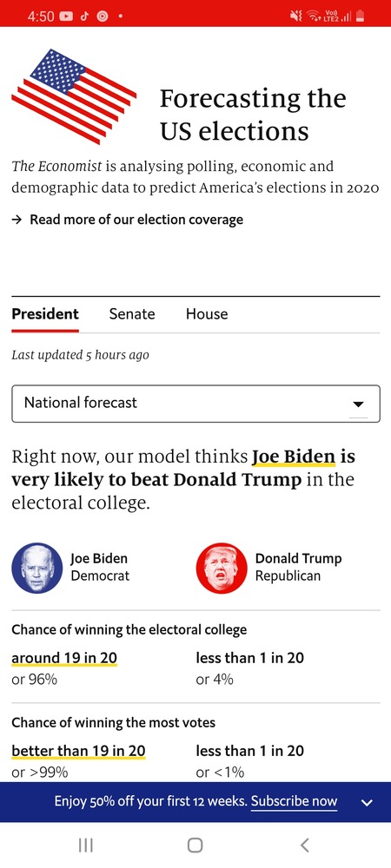This screenshot has height=868, width=391.
Task: Switch to the House tab
Action: (207, 314)
